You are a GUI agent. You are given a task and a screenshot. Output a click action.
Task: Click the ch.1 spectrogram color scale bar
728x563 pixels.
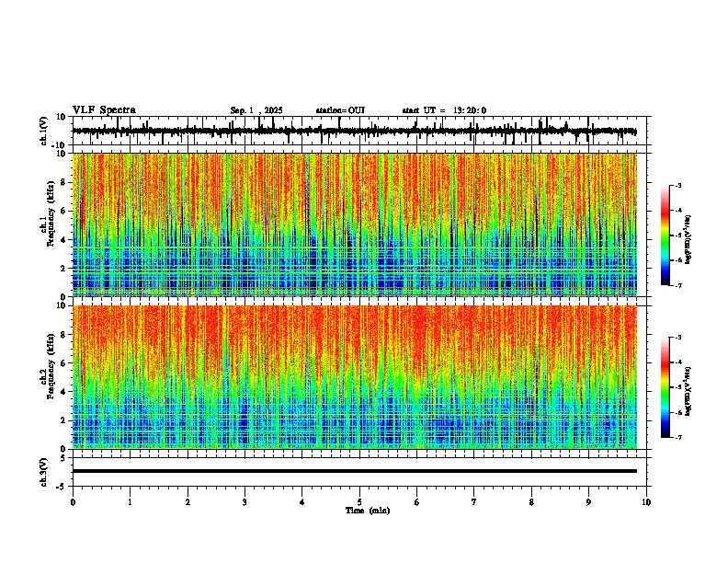(x=665, y=236)
